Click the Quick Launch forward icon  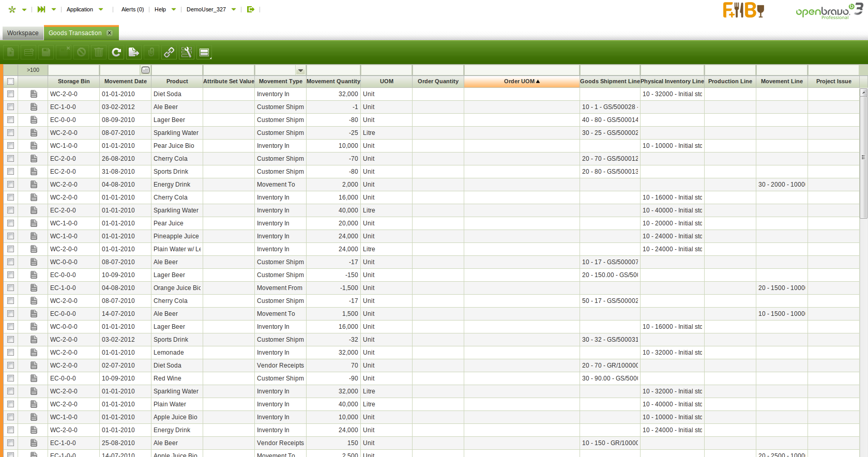point(41,9)
